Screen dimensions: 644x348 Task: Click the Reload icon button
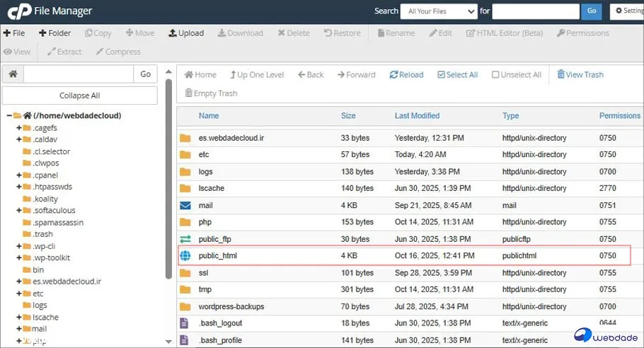(393, 75)
